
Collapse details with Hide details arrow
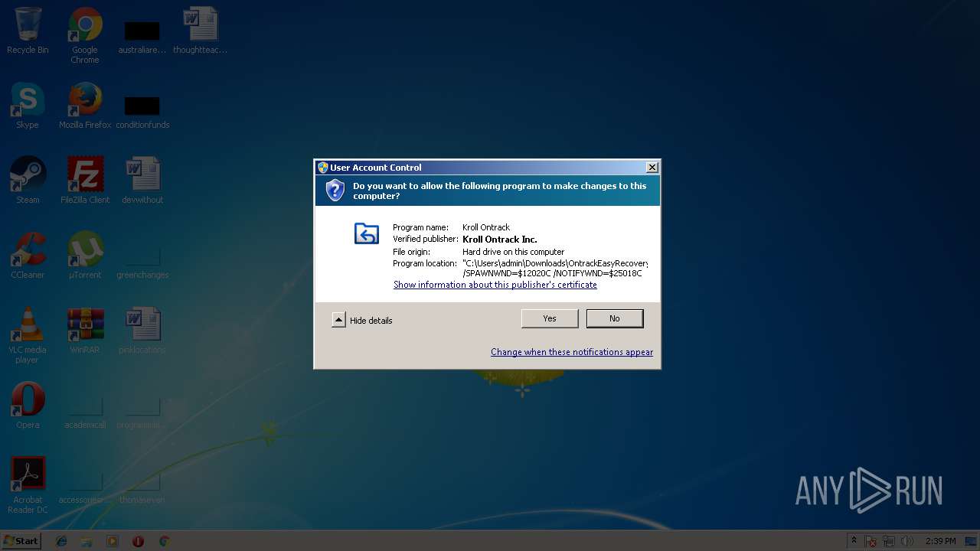pos(338,320)
